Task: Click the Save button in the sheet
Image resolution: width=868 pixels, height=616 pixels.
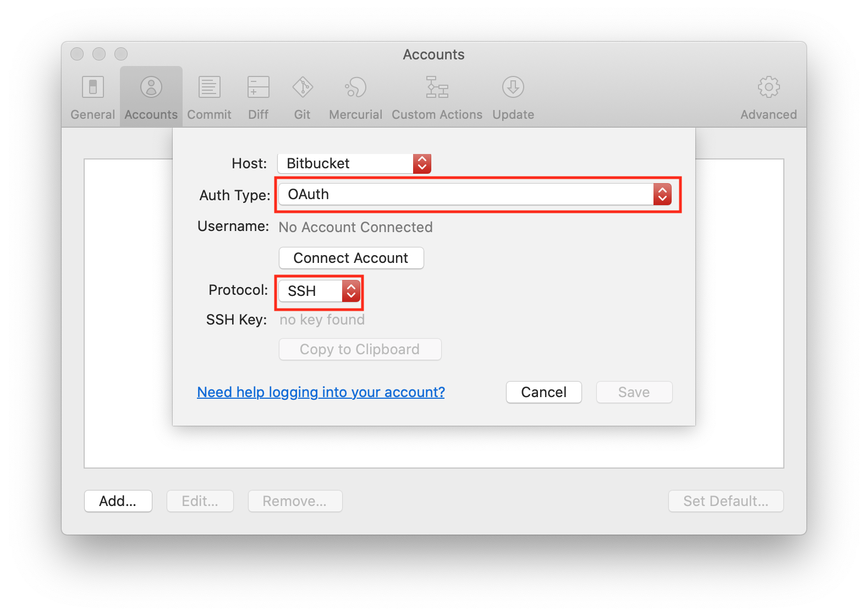Action: 634,392
